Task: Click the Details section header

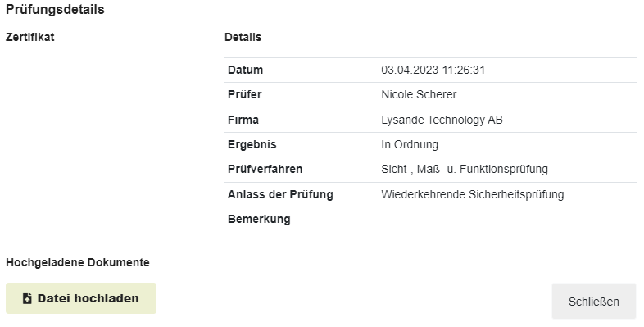Action: click(x=243, y=37)
